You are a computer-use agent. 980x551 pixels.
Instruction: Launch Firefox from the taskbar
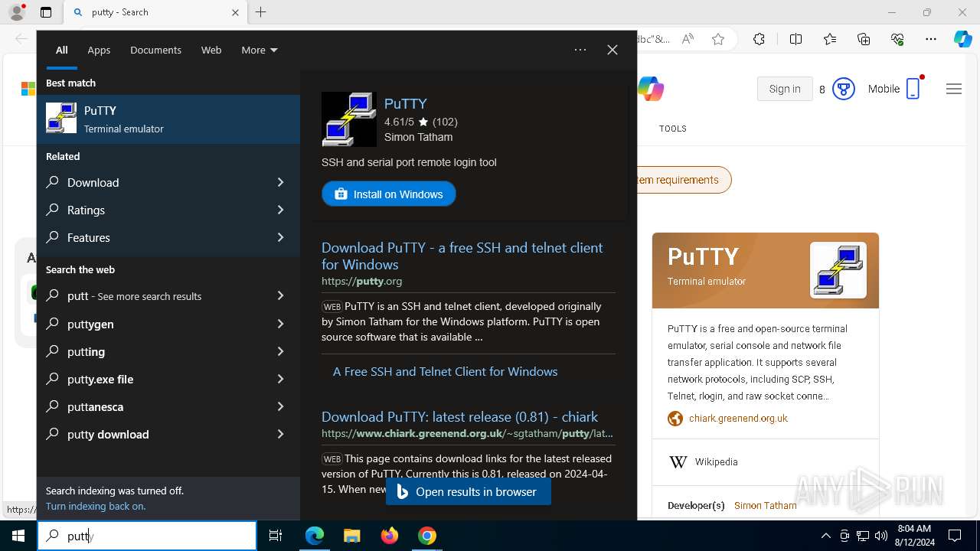pos(390,536)
